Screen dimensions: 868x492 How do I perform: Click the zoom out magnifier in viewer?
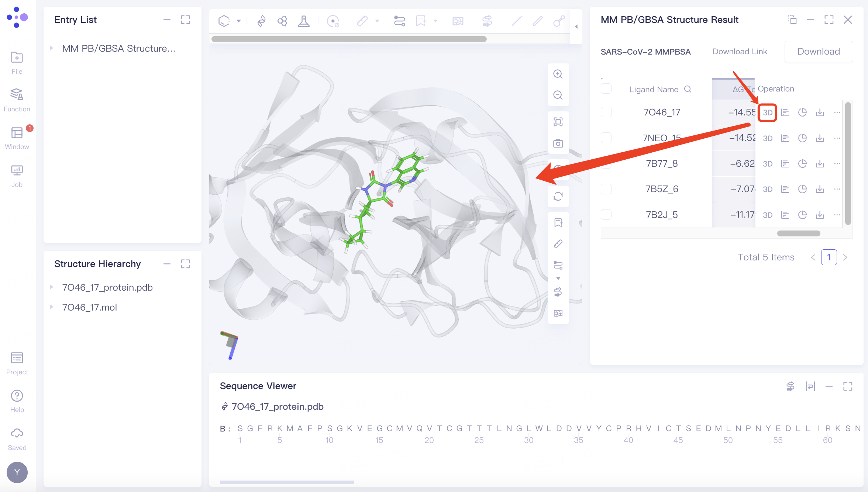coord(558,95)
